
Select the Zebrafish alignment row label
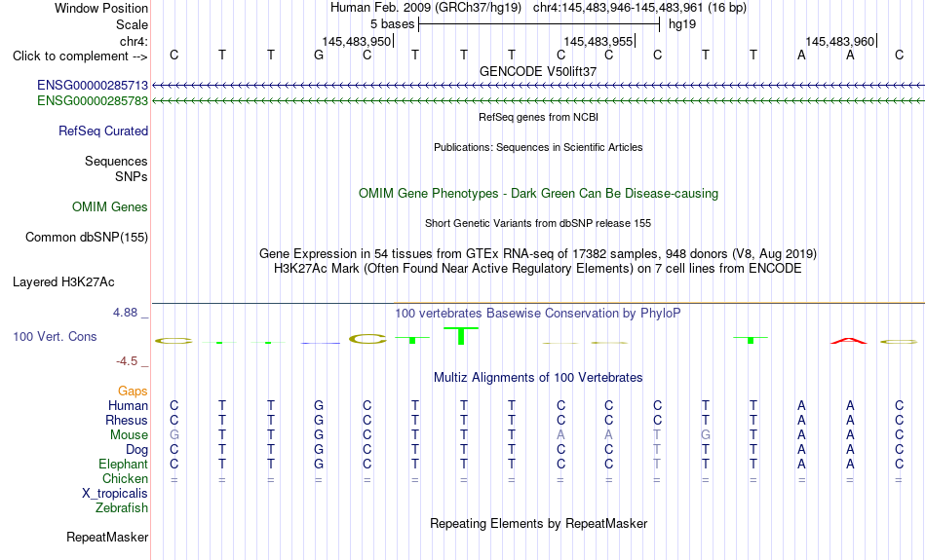122,507
